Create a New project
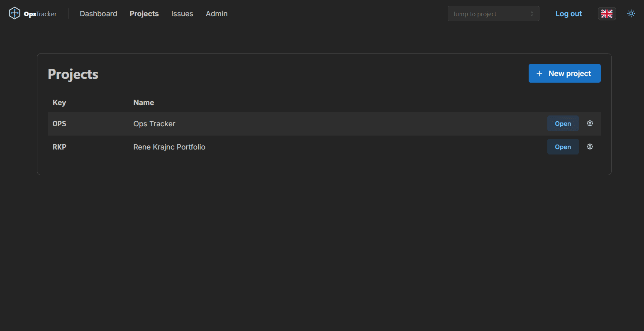The height and width of the screenshot is (331, 644). (x=564, y=73)
